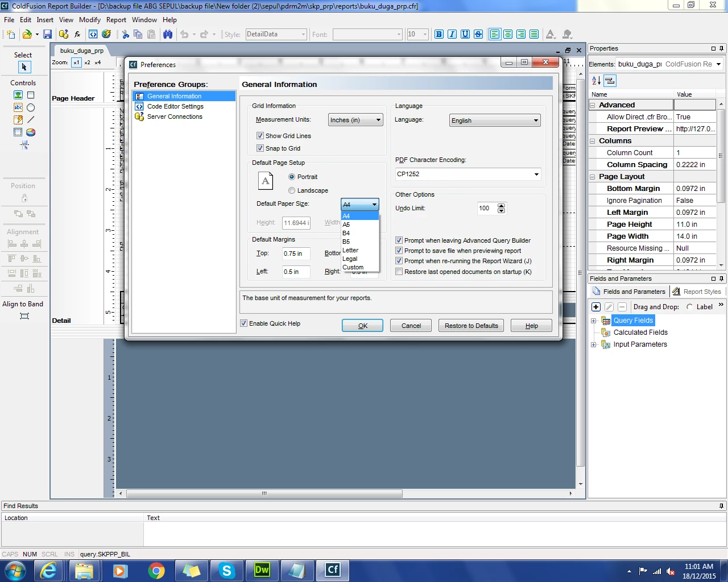Click the Open folder toolbar icon
Screen dimensions: 728x582
(27, 34)
